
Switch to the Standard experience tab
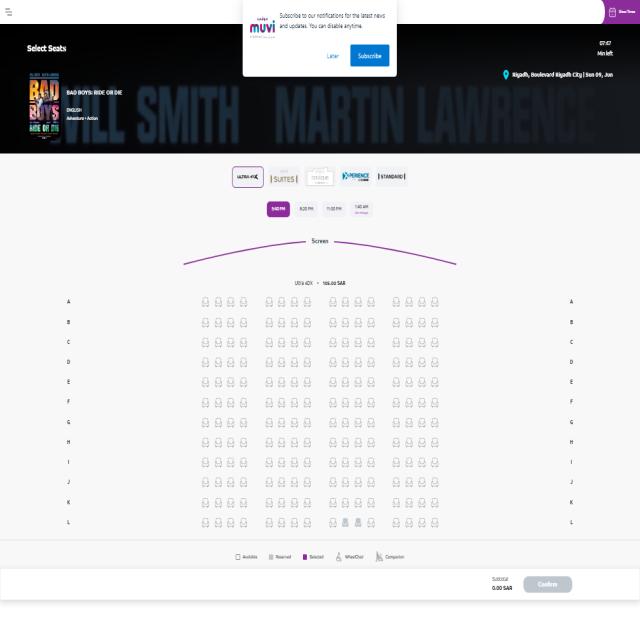click(391, 177)
